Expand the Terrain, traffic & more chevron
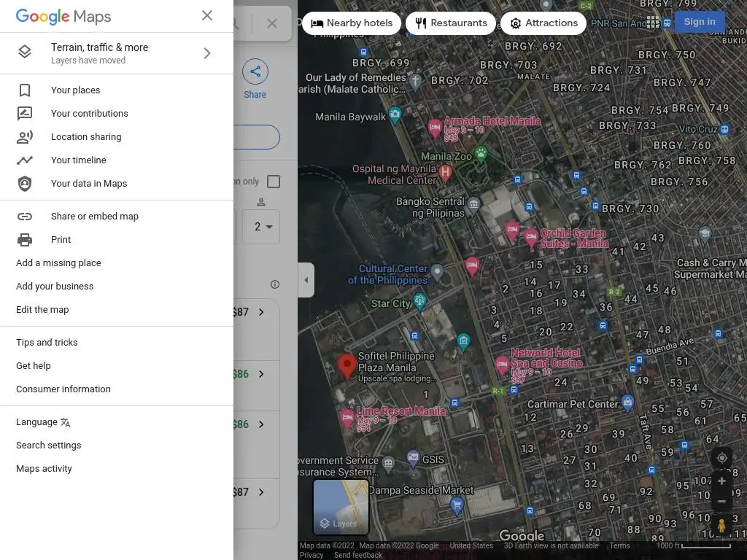Viewport: 747px width, 560px height. coord(206,53)
